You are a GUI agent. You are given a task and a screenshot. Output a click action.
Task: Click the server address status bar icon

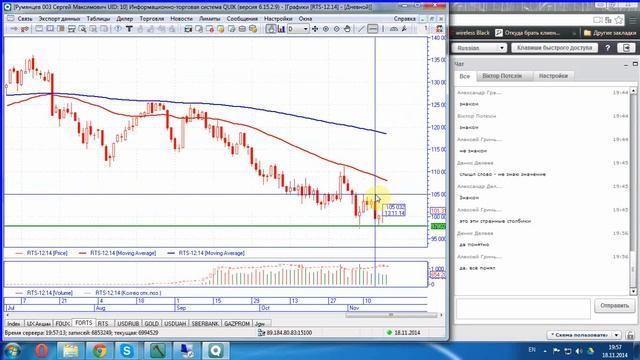[x=262, y=333]
